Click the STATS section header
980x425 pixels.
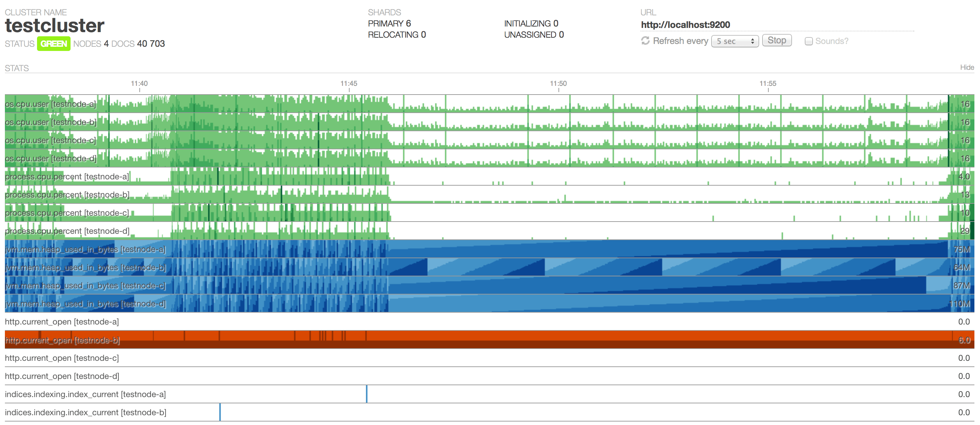tap(17, 68)
